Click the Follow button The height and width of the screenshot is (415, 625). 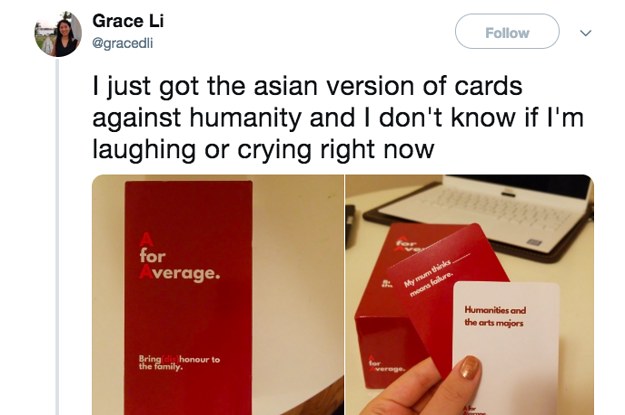(507, 31)
